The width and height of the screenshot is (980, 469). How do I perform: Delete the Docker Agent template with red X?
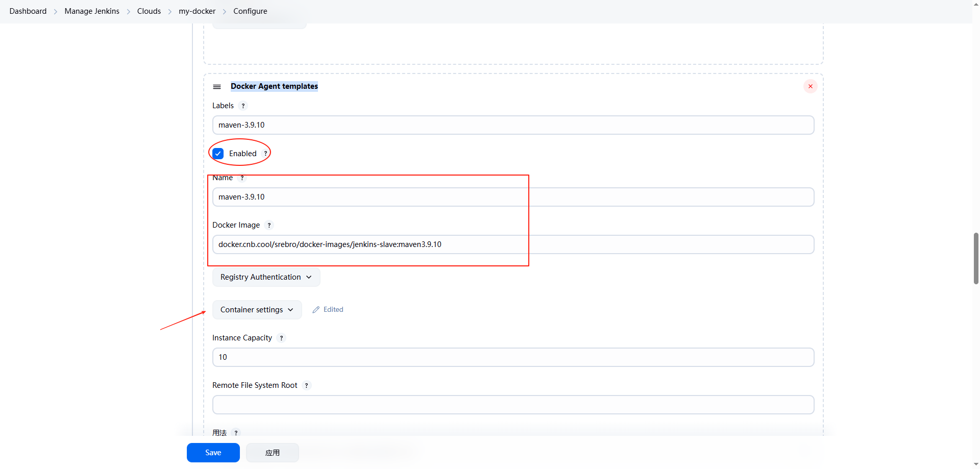810,86
